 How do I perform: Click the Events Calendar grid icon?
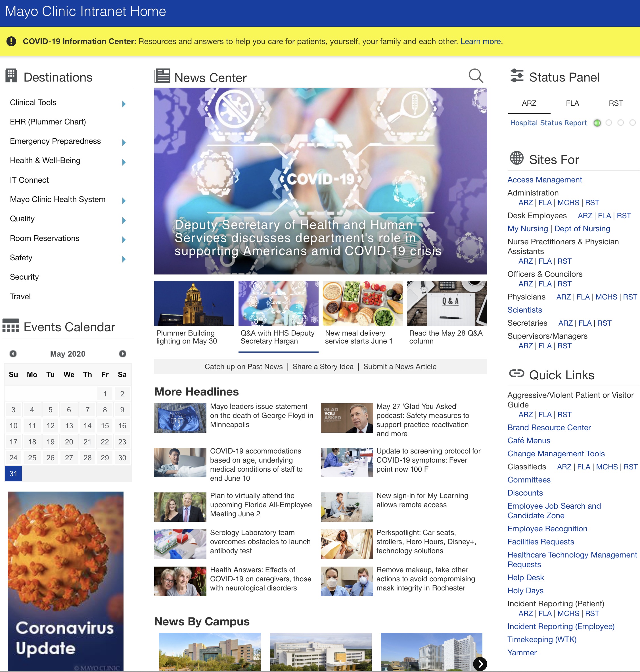pyautogui.click(x=11, y=325)
